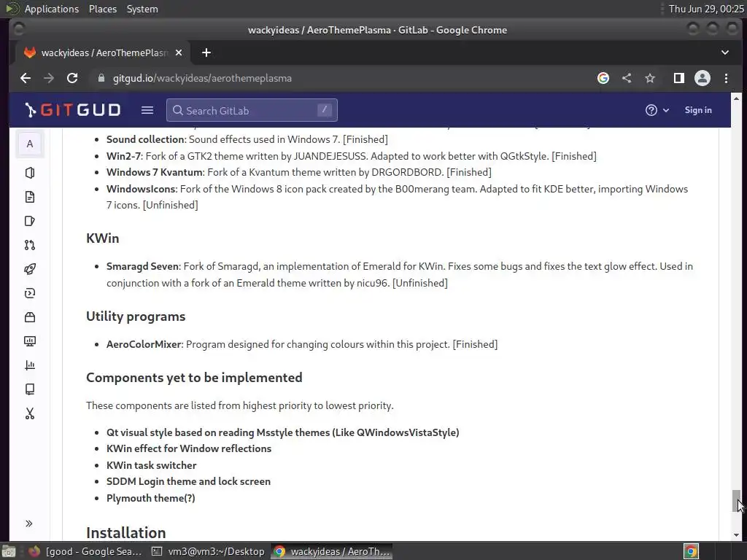Open the System menu

pos(142,9)
